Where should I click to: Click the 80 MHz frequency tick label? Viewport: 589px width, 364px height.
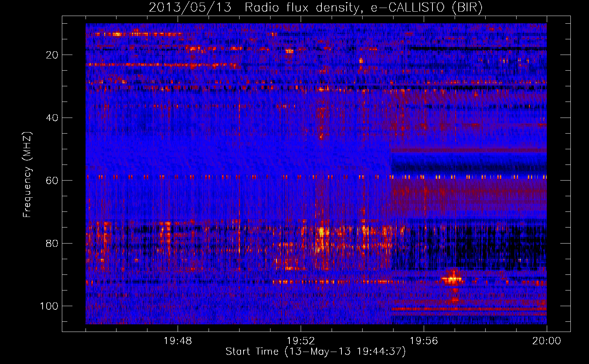52,243
